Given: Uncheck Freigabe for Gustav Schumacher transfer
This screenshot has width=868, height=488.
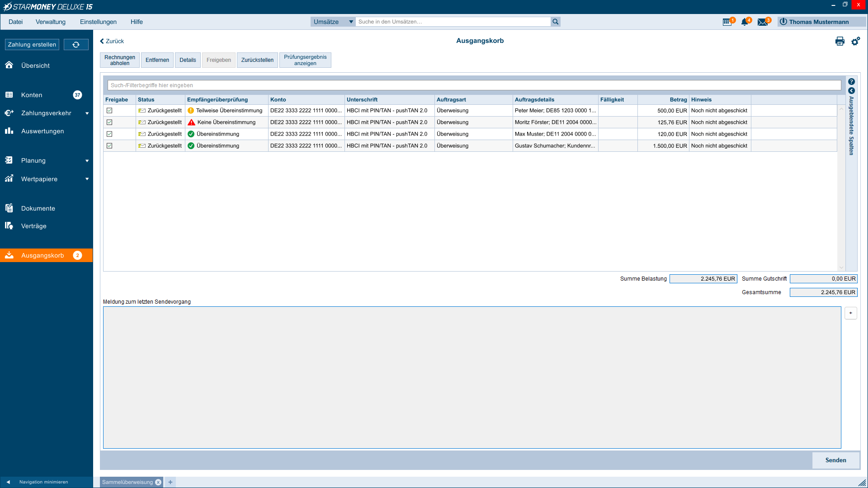Looking at the screenshot, I should [109, 145].
